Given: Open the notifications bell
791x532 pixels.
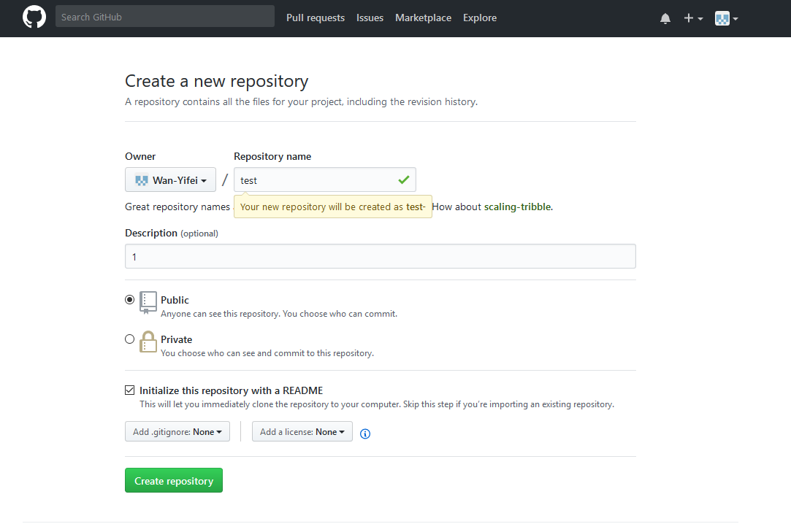Looking at the screenshot, I should coord(665,18).
